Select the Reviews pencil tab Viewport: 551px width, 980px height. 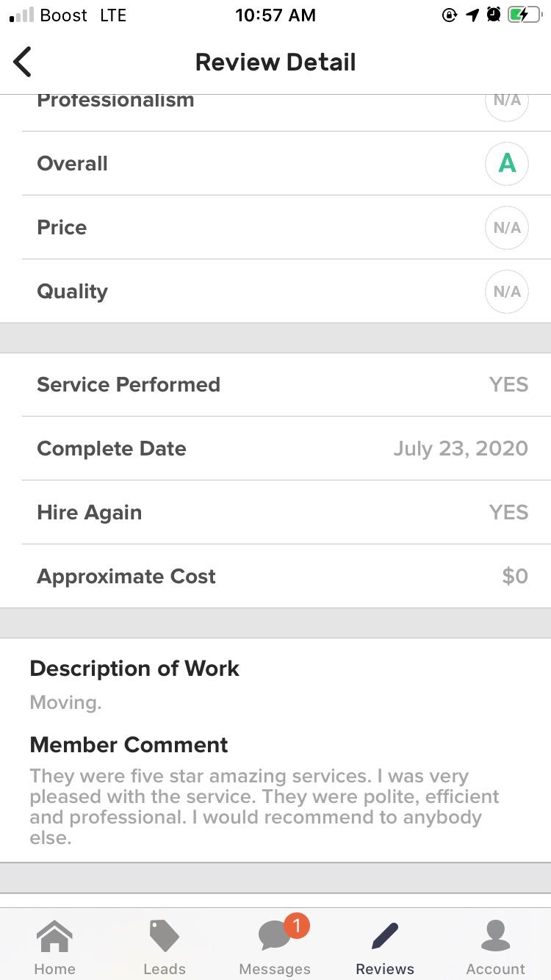tap(385, 946)
